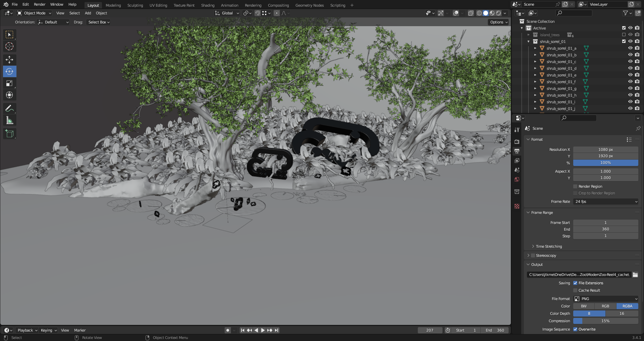
Task: Disable rendering for shrub_sorrel_01_c
Action: 637,61
